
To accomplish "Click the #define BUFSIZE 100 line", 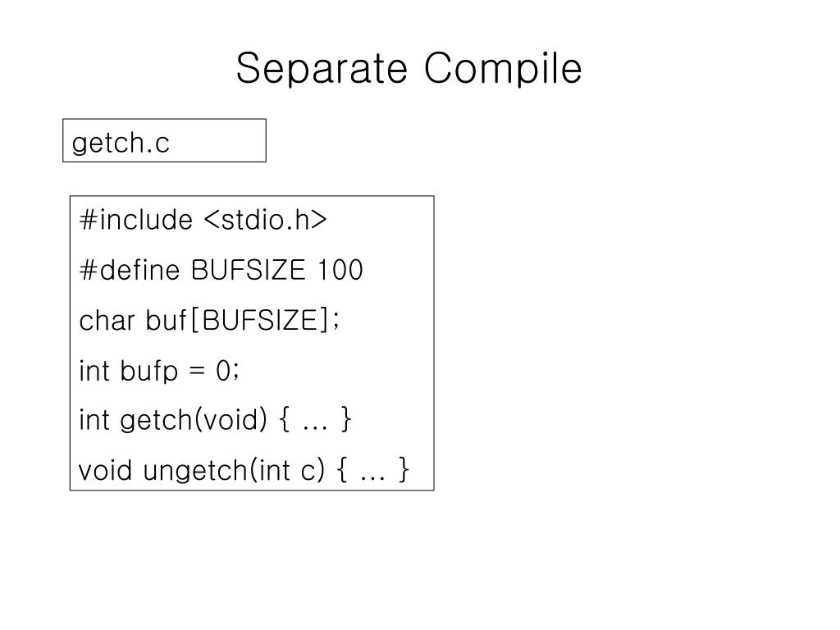I will coord(221,269).
